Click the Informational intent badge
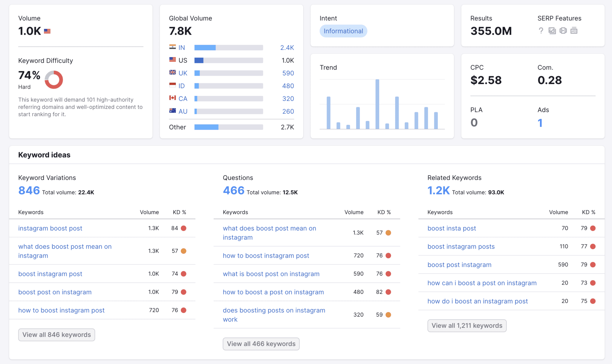Screen dimensions: 612x364 [343, 31]
